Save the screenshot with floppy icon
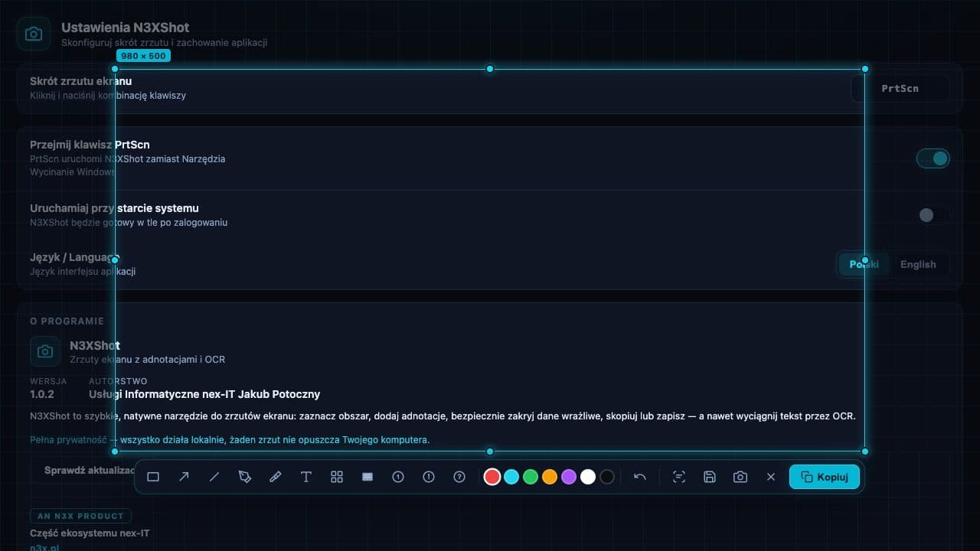The image size is (980, 551). (x=710, y=477)
